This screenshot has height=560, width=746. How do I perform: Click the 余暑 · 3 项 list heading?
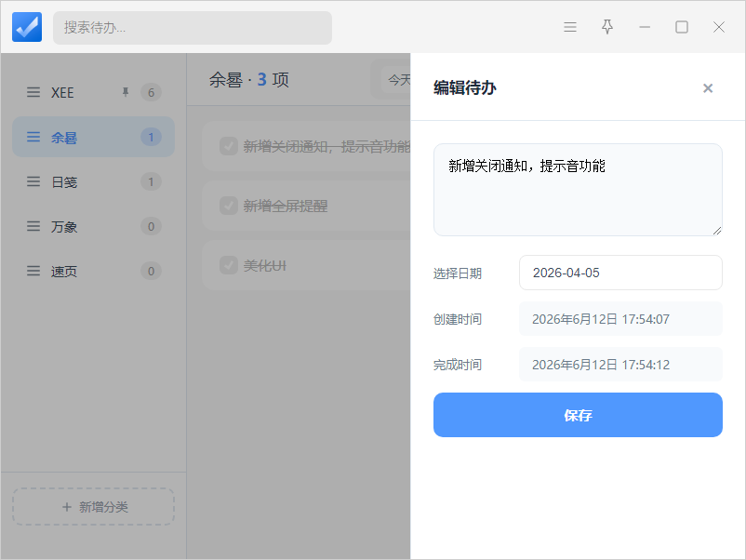click(x=249, y=79)
